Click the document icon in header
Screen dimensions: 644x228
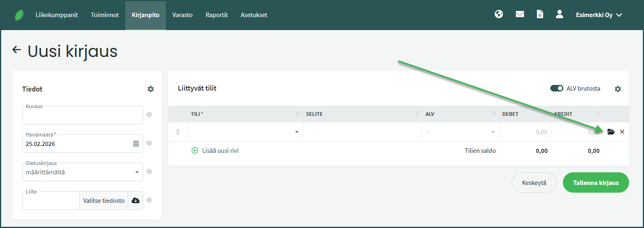point(540,15)
